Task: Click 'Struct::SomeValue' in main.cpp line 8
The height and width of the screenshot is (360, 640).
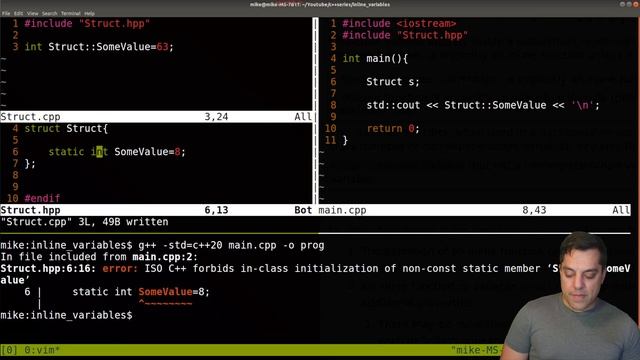Action: pos(495,105)
